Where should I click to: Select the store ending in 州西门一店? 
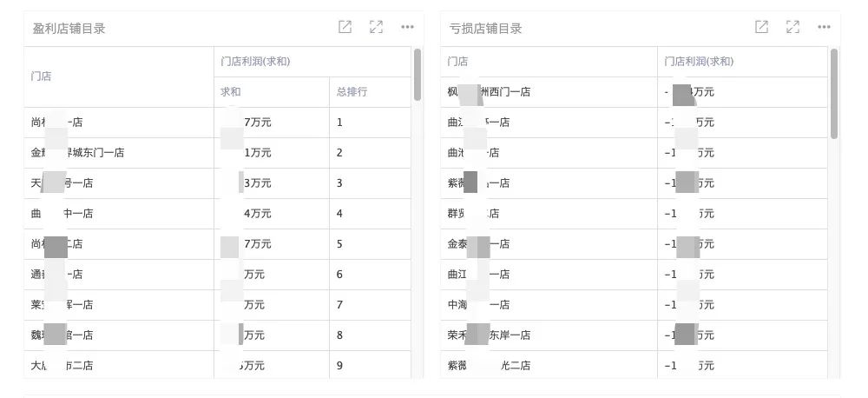point(489,92)
